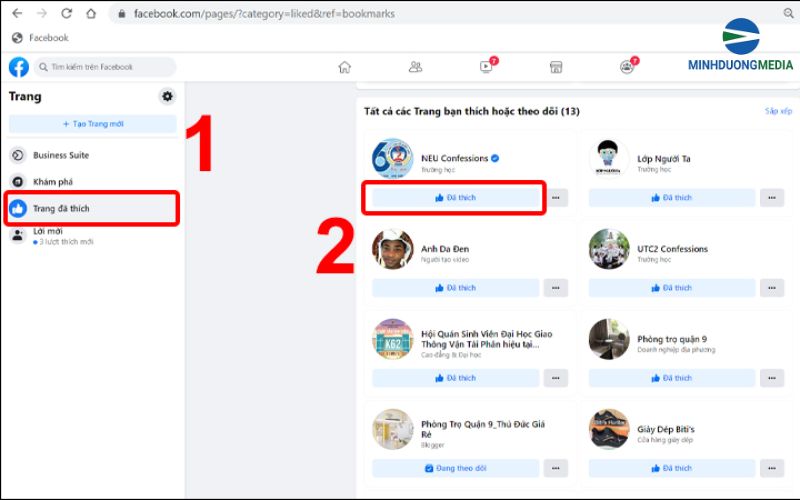
Task: Open Hội Quán Sinh Viên page avatar
Action: (392, 339)
